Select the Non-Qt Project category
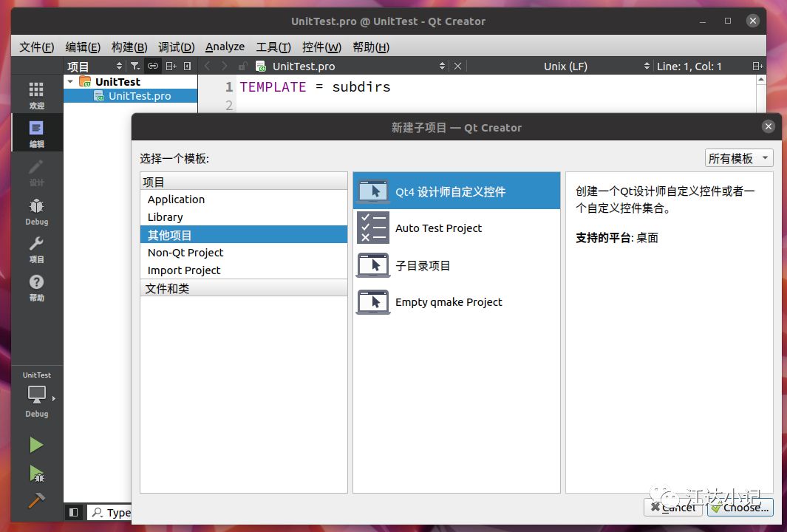This screenshot has height=532, width=787. pyautogui.click(x=243, y=253)
